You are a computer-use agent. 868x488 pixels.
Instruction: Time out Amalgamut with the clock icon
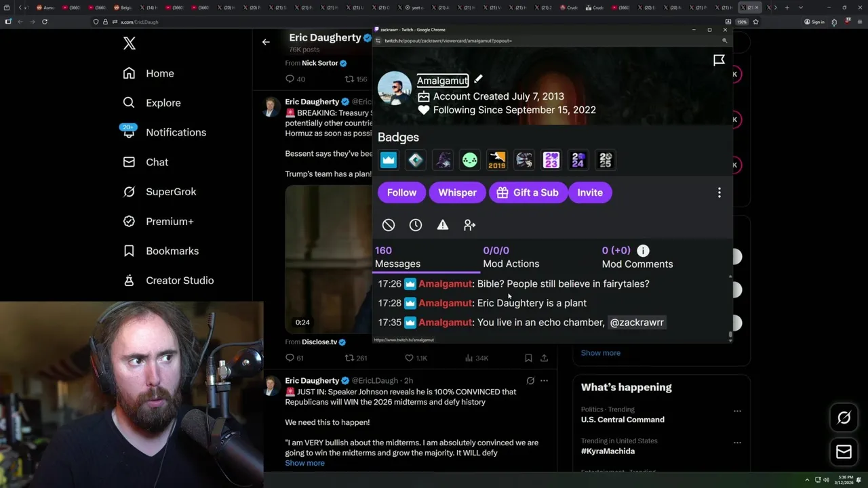(x=416, y=225)
